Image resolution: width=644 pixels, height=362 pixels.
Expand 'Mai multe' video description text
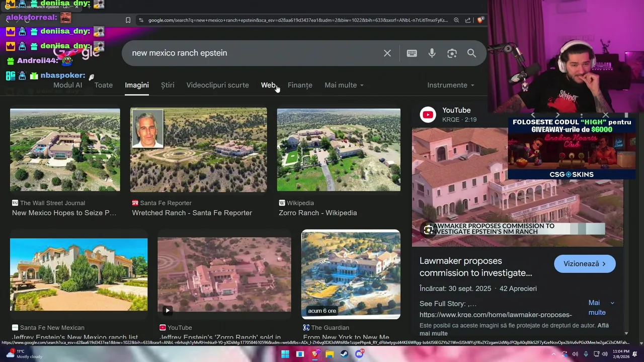click(601, 307)
